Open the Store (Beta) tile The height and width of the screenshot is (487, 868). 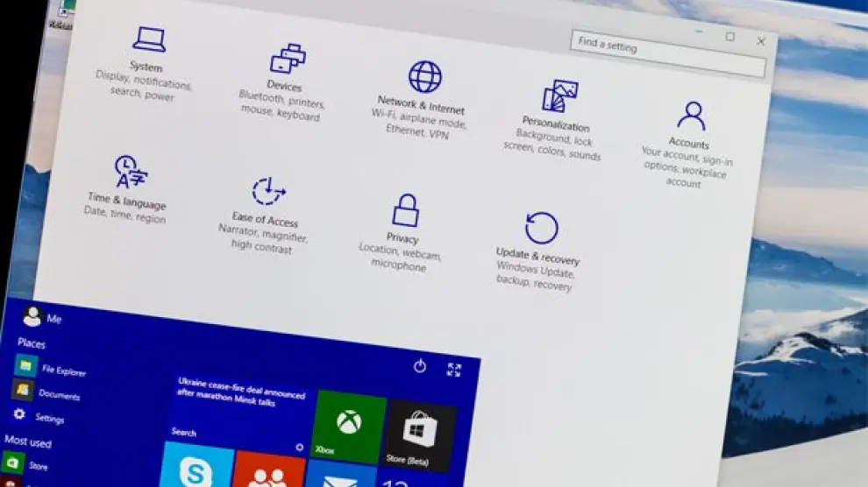click(421, 434)
